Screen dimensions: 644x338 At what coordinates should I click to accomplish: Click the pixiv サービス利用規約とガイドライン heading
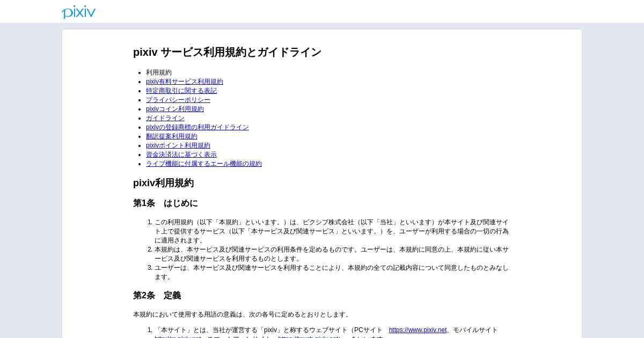(x=227, y=52)
